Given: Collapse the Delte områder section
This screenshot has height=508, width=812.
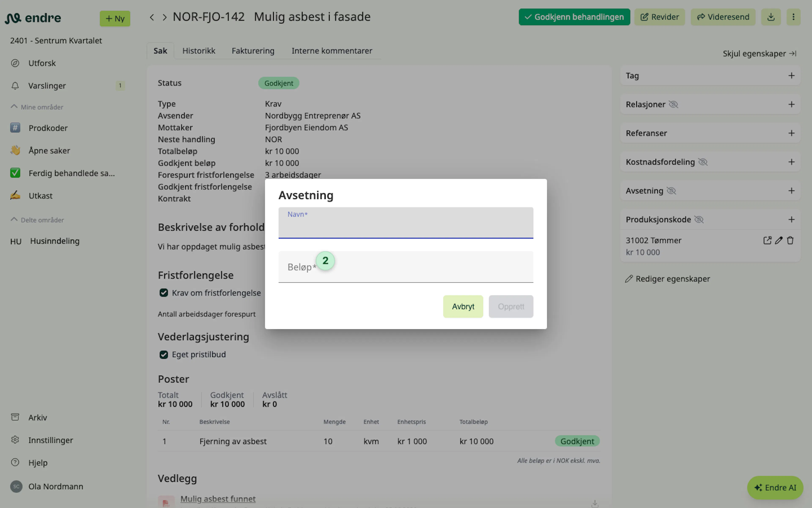Looking at the screenshot, I should tap(37, 220).
